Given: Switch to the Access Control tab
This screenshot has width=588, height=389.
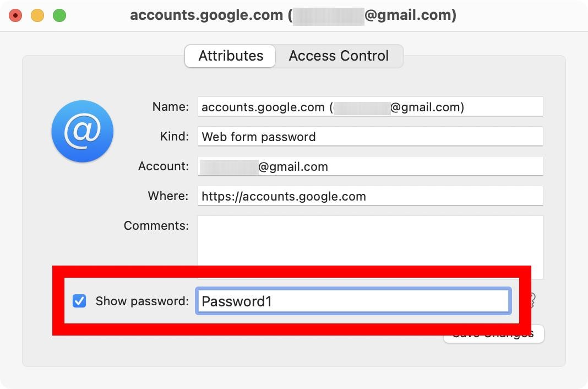Looking at the screenshot, I should tap(339, 56).
